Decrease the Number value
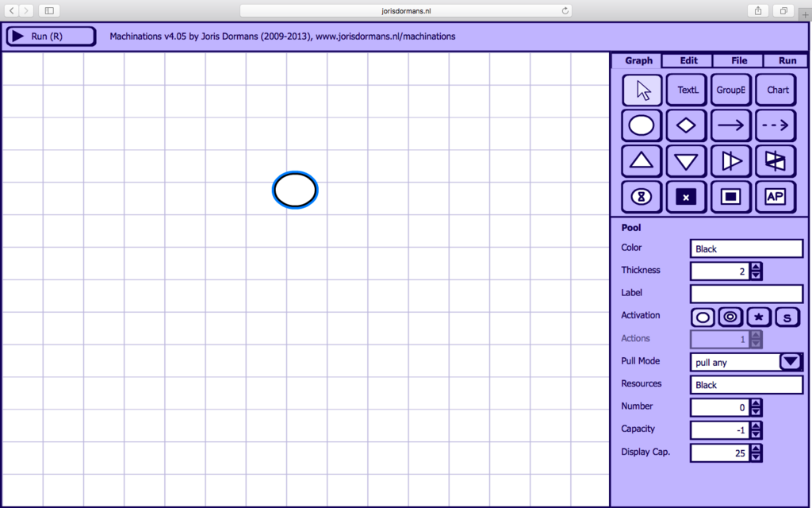This screenshot has width=812, height=508. 756,412
